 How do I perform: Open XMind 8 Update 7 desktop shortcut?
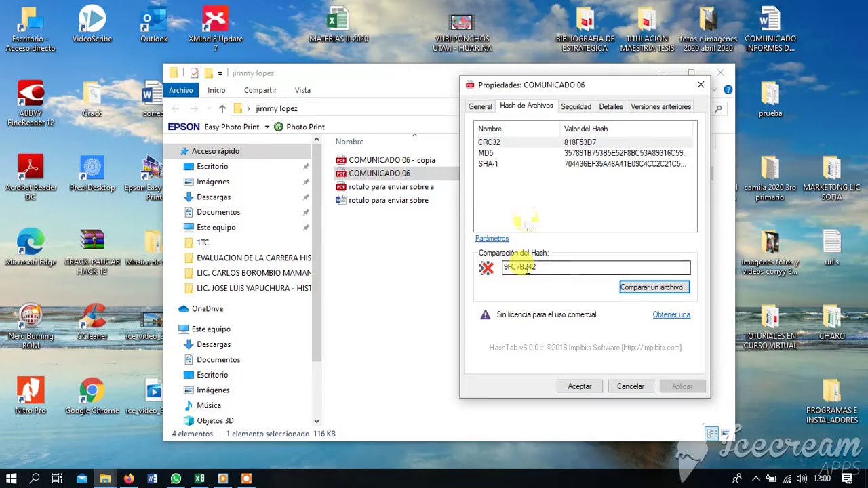point(216,28)
